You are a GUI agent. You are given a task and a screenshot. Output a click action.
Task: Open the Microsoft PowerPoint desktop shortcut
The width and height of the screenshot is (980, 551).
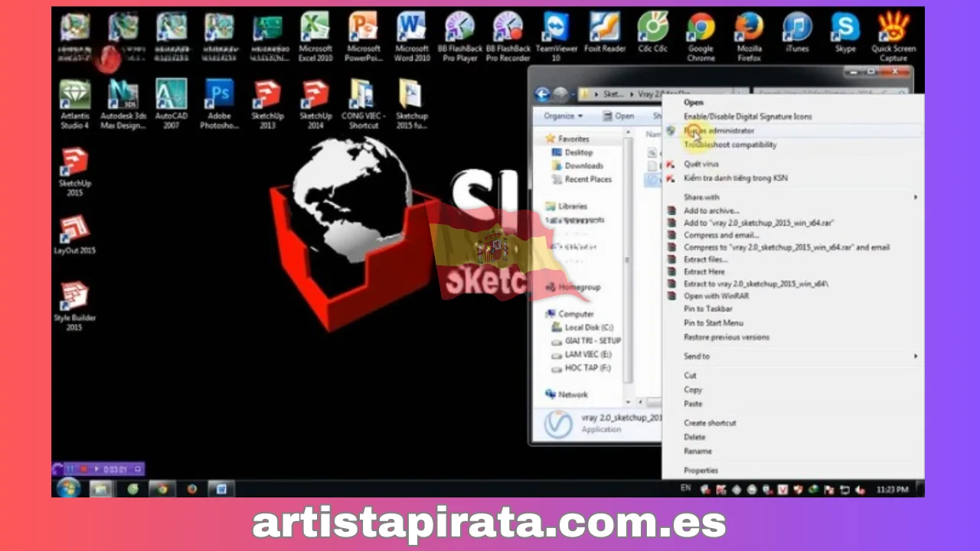coord(363,37)
